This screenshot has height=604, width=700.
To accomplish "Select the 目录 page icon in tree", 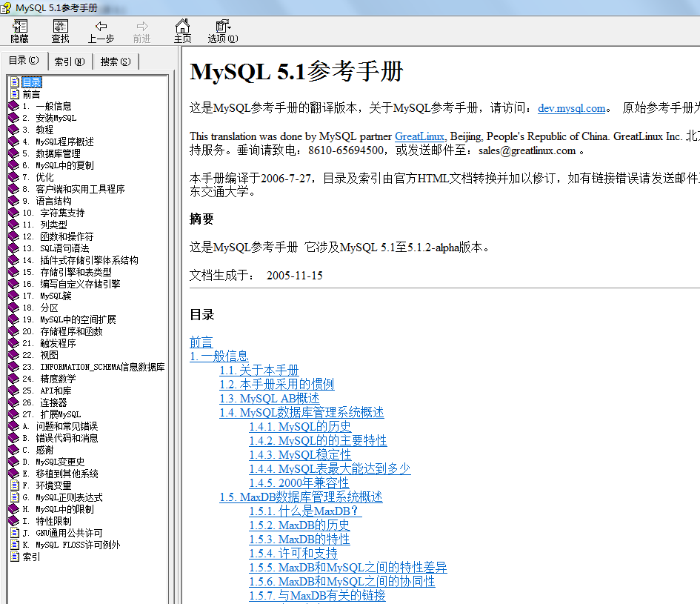I will click(x=15, y=82).
